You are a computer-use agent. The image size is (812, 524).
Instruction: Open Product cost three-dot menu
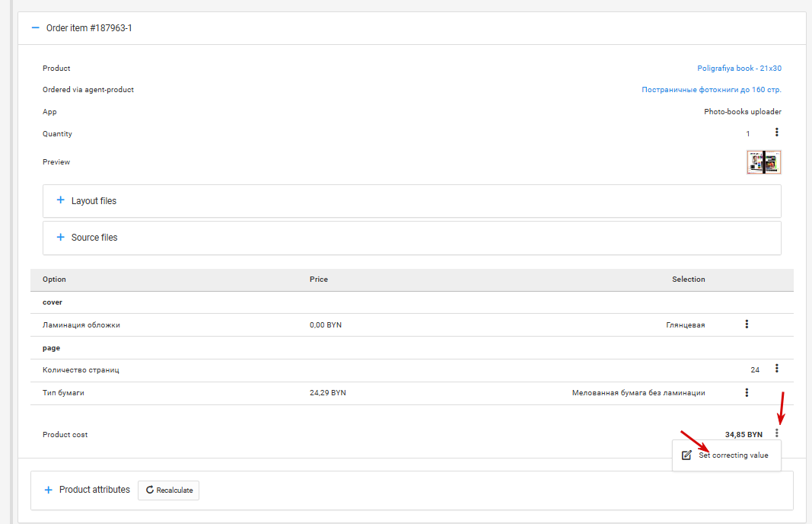tap(776, 433)
